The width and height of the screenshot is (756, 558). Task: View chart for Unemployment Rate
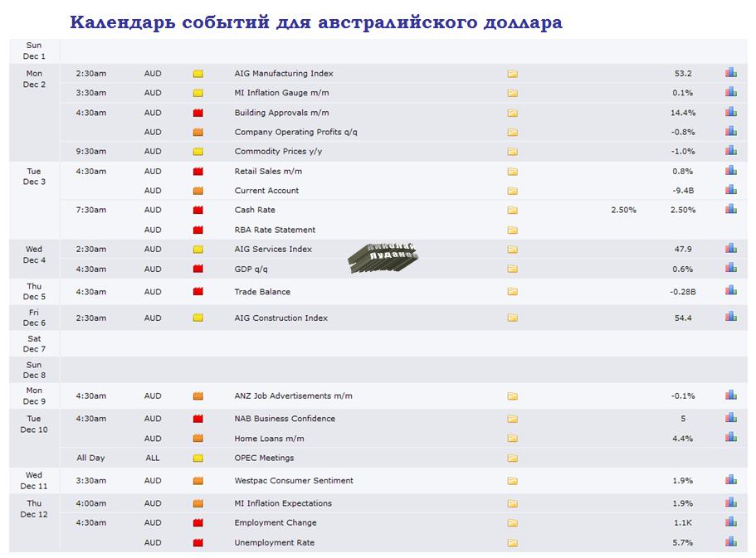(730, 542)
